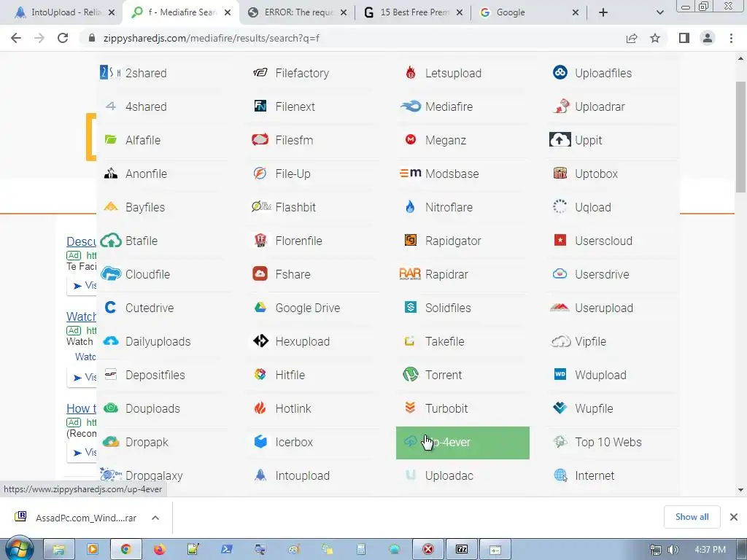Open the Chrome profile avatar icon
The width and height of the screenshot is (747, 560).
tap(708, 38)
